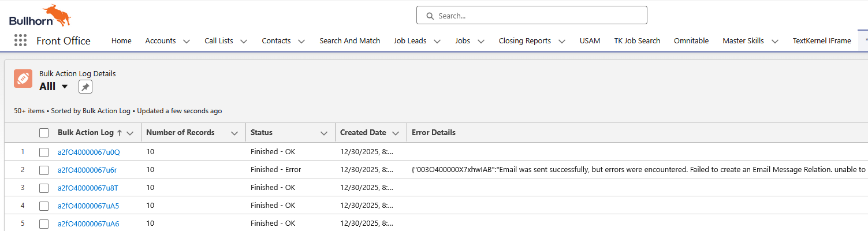Pin the current list view

click(85, 87)
